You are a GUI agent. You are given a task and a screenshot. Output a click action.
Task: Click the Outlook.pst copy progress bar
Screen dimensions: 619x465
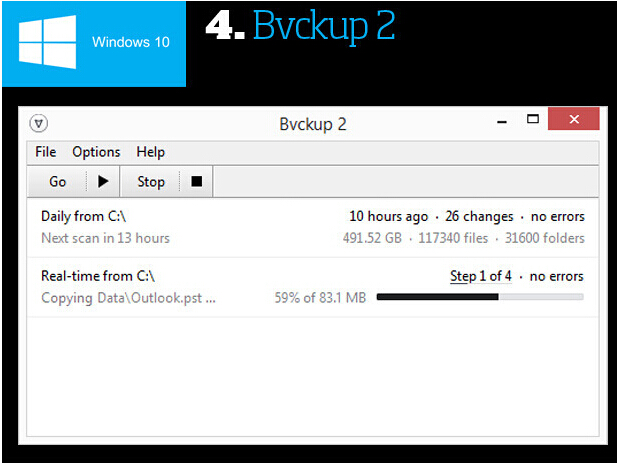(x=480, y=297)
